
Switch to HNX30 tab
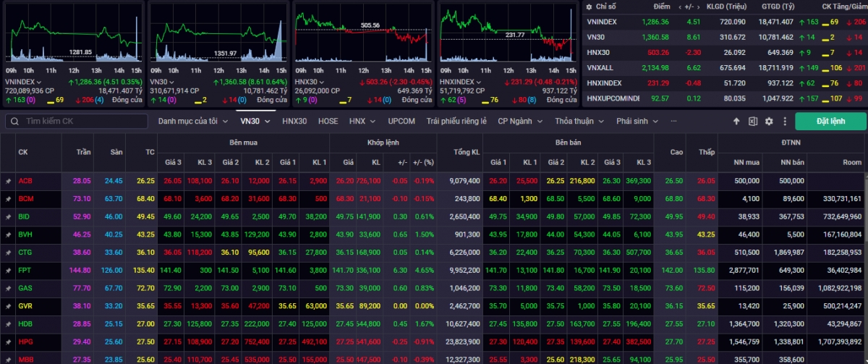[294, 122]
